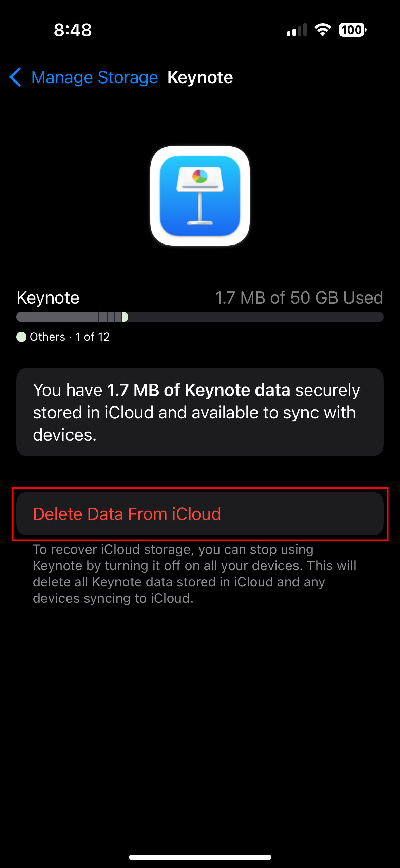Tap the blue back chevron arrow

pyautogui.click(x=16, y=77)
